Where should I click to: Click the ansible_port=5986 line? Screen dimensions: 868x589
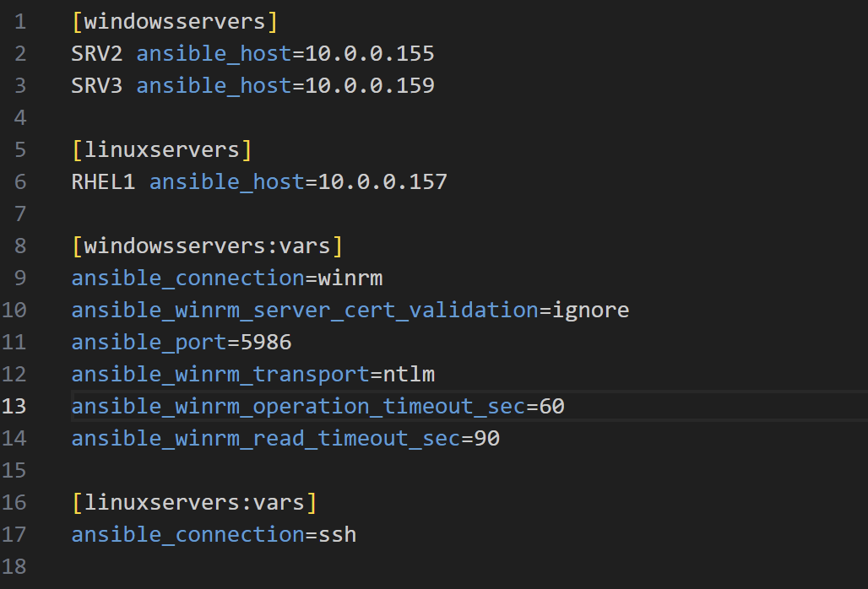tap(181, 343)
